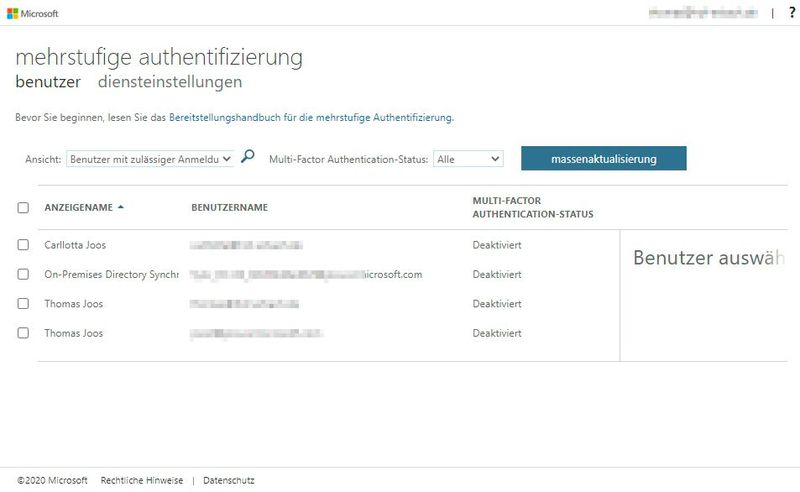Select the Carllotta Joos name
800x492 pixels.
(75, 245)
